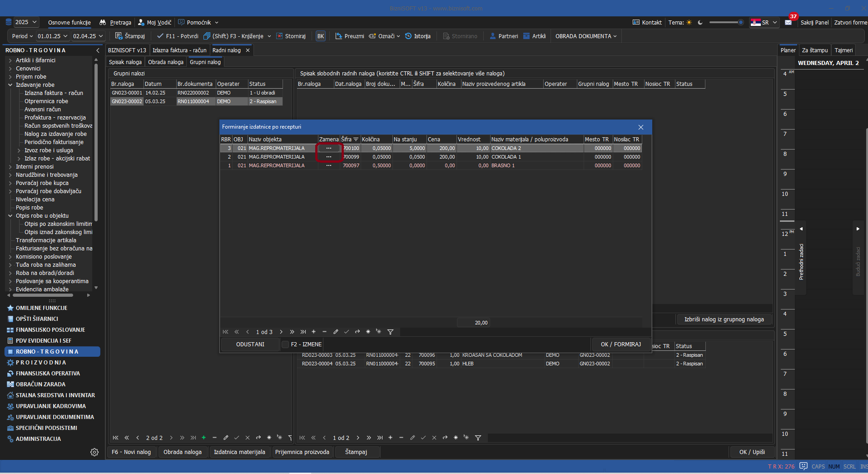The width and height of the screenshot is (868, 474).
Task: Click the Štampaj printer icon in toolbar
Action: tap(119, 36)
